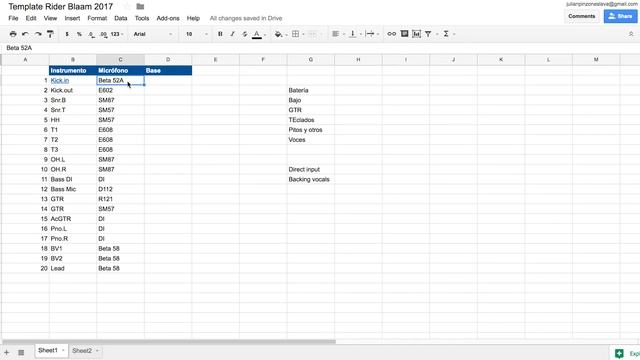
Task: Select the cell containing Batería
Action: tap(311, 90)
